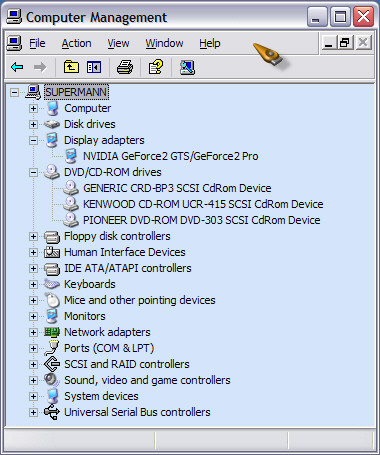The width and height of the screenshot is (380, 455).
Task: Open the Action menu
Action: 76,43
